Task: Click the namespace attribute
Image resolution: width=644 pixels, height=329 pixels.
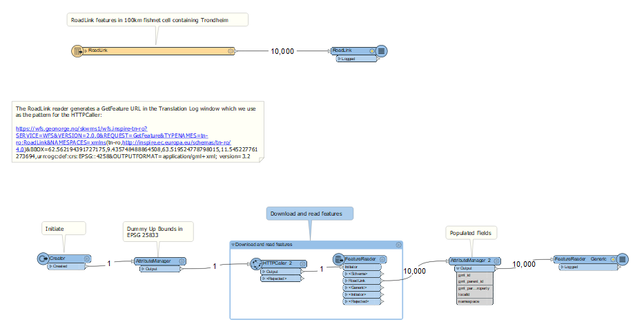Action: (474, 301)
